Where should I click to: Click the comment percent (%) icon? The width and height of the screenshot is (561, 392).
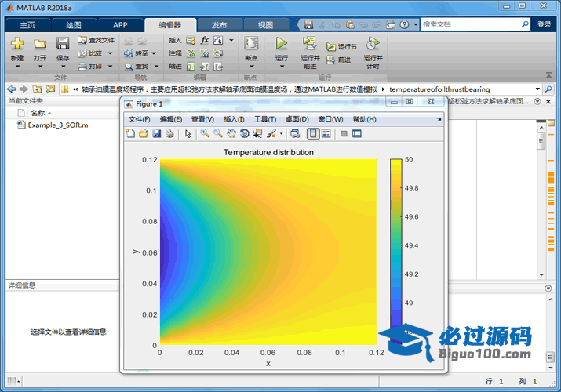coord(191,53)
